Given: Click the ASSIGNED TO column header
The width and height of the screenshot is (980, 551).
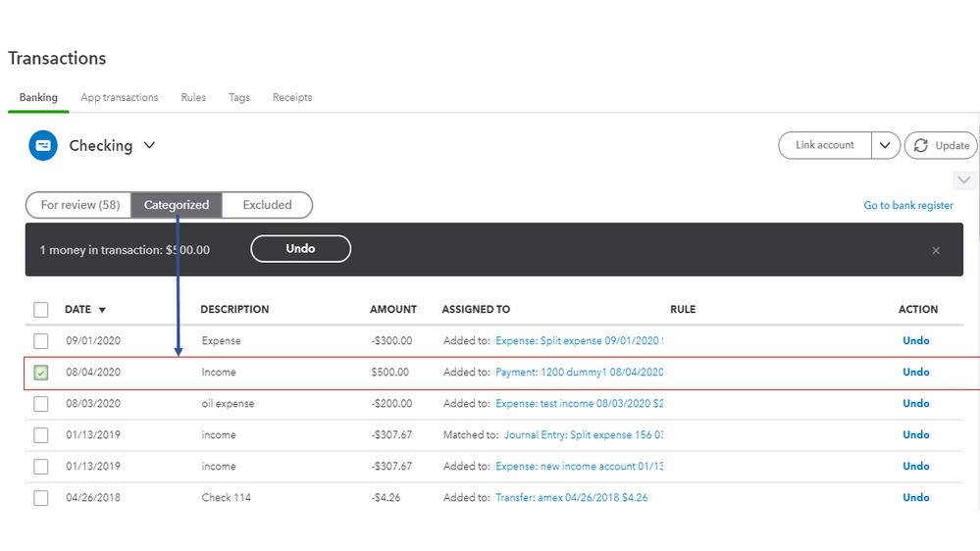Looking at the screenshot, I should pos(476,310).
